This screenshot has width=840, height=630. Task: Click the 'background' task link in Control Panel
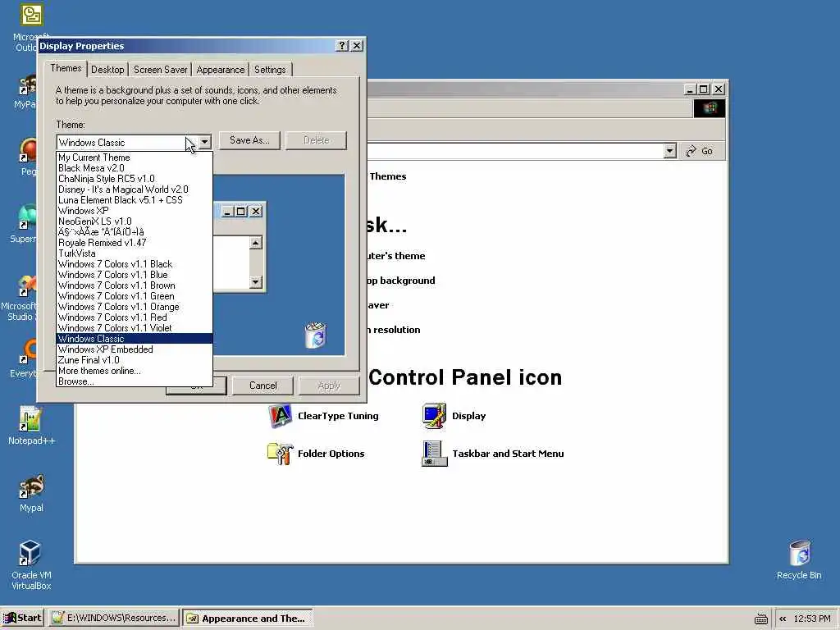point(400,281)
